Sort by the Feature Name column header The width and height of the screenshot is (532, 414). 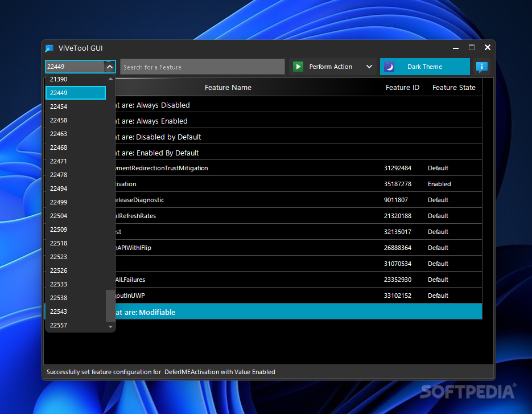coord(228,88)
